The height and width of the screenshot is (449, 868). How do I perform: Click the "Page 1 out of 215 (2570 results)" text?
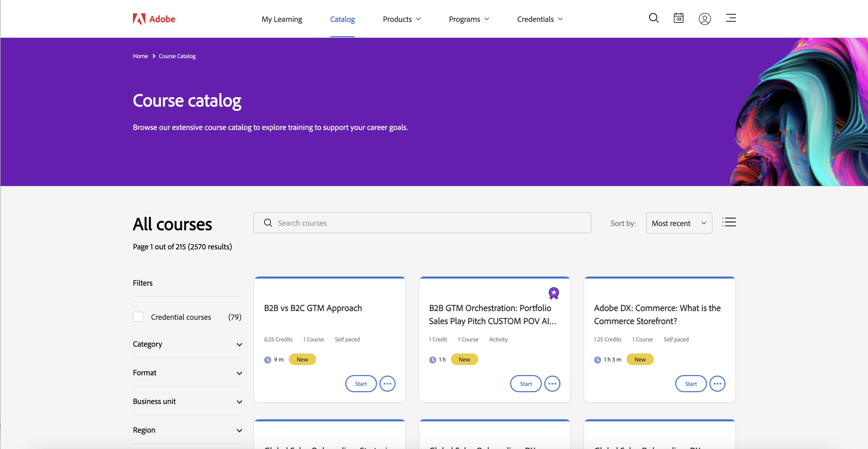[x=182, y=247]
